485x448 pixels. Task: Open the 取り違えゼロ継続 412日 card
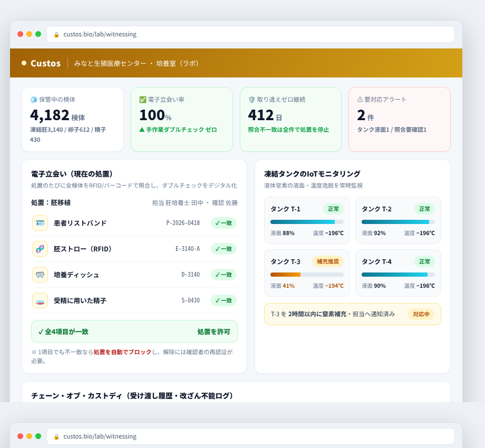291,119
